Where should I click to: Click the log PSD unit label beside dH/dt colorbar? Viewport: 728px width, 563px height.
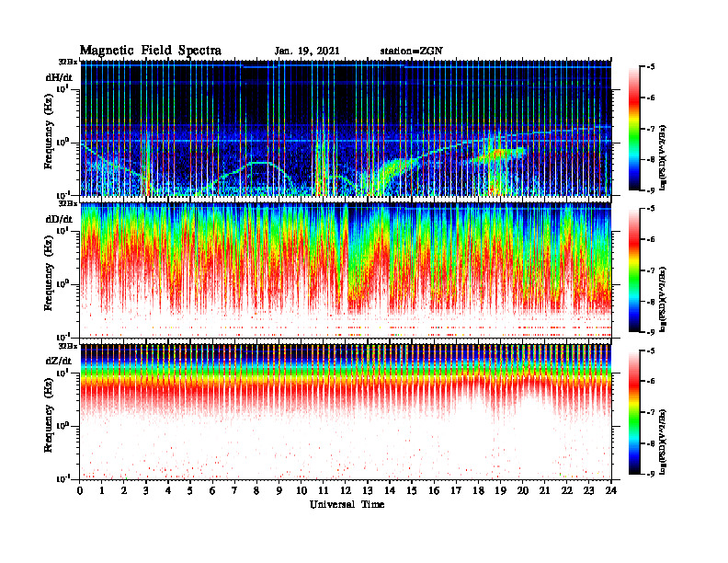[663, 157]
